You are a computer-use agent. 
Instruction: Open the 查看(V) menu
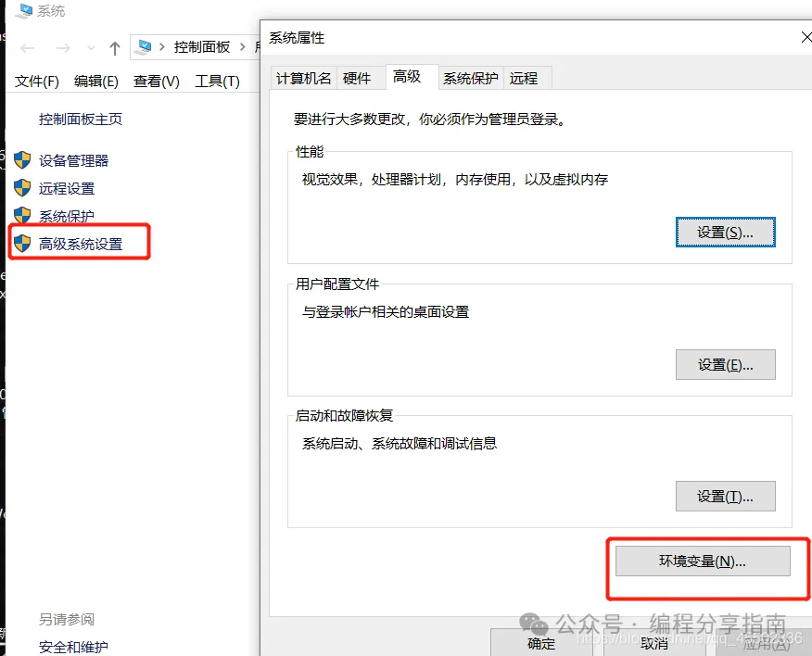tap(157, 82)
